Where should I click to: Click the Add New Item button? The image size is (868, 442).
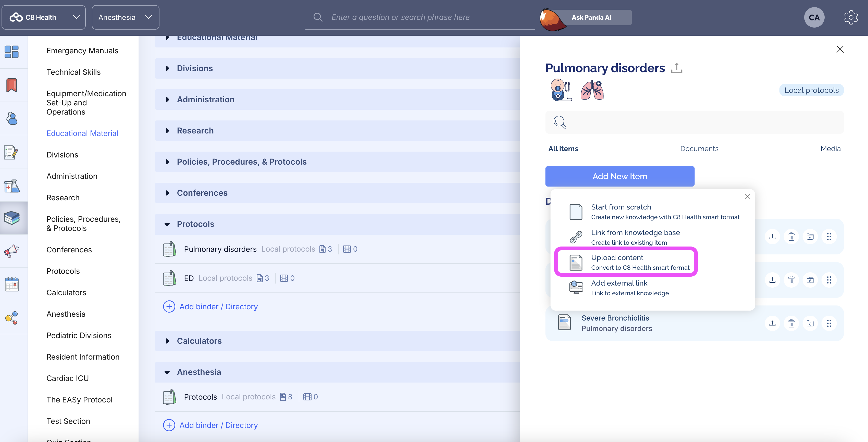point(620,176)
